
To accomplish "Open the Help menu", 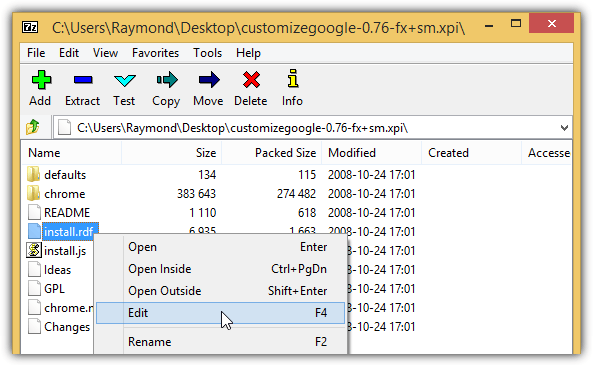I will (x=248, y=53).
